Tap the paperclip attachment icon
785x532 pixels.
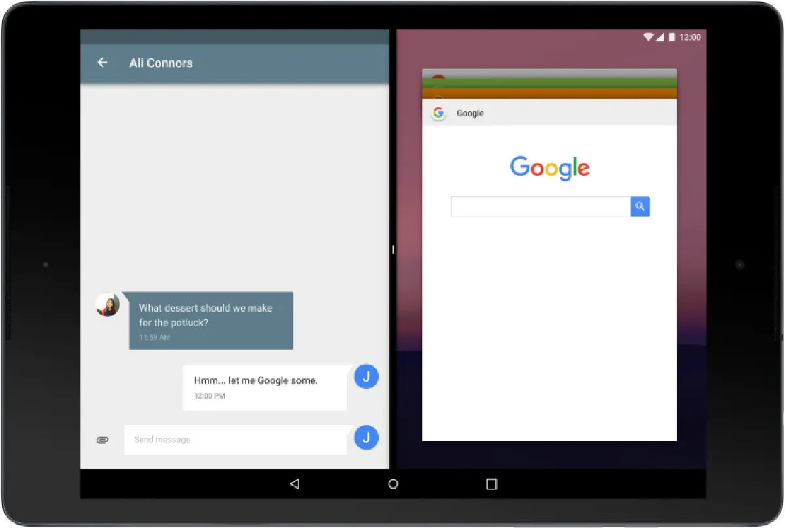(x=103, y=440)
